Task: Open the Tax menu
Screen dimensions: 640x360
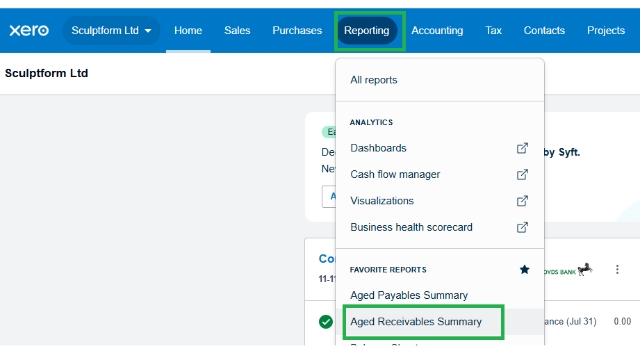Action: coord(493,30)
